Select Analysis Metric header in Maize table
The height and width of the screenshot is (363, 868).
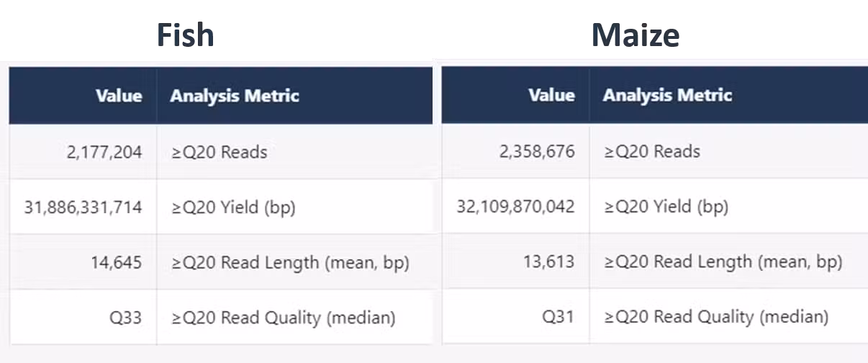pos(667,96)
